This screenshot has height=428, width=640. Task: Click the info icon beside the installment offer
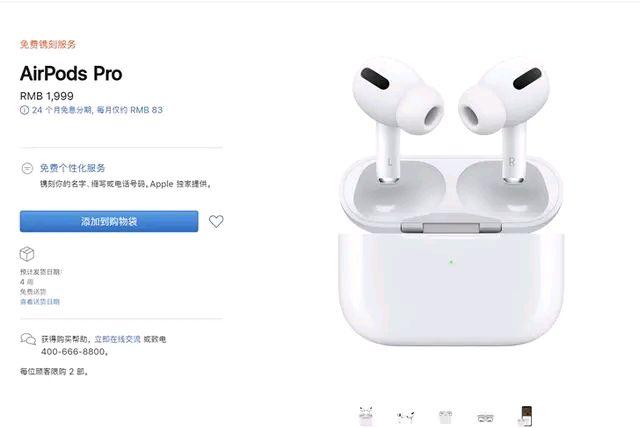click(x=24, y=110)
